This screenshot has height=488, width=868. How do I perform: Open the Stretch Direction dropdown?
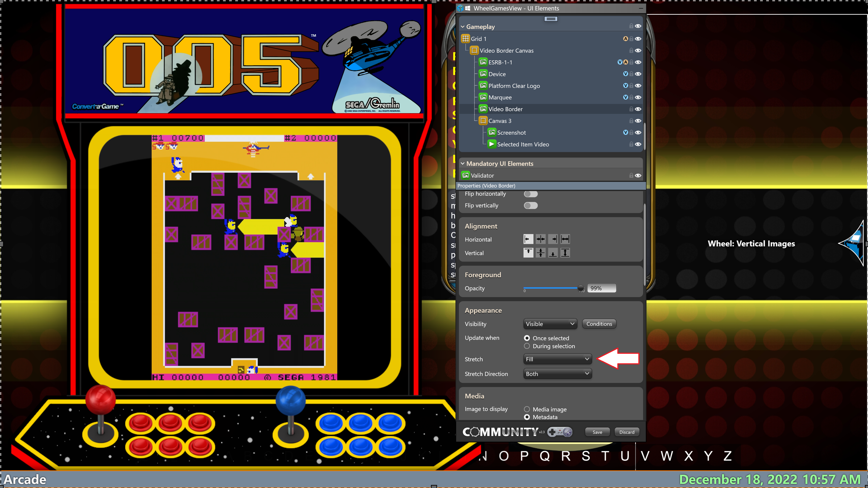point(557,374)
